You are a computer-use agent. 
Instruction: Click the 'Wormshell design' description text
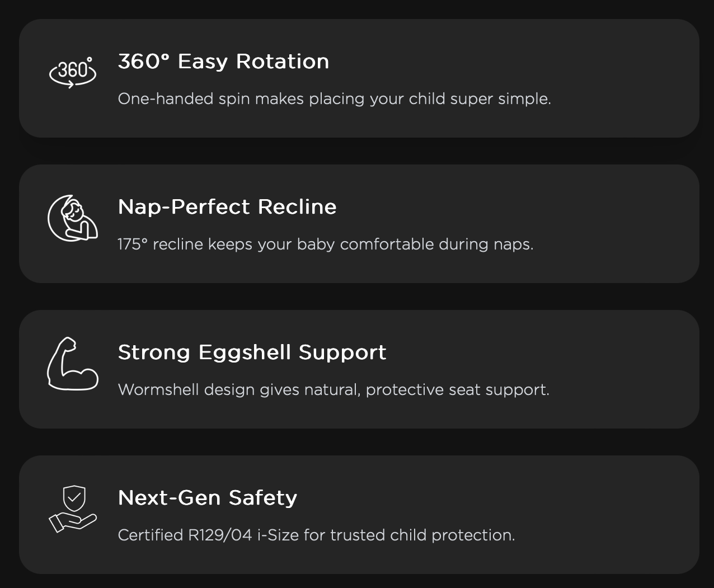tap(333, 390)
